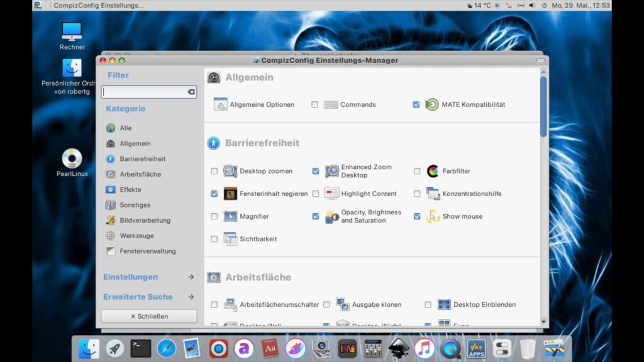
Task: Uncheck the Fensterinhalt negieren checkbox
Action: (214, 194)
